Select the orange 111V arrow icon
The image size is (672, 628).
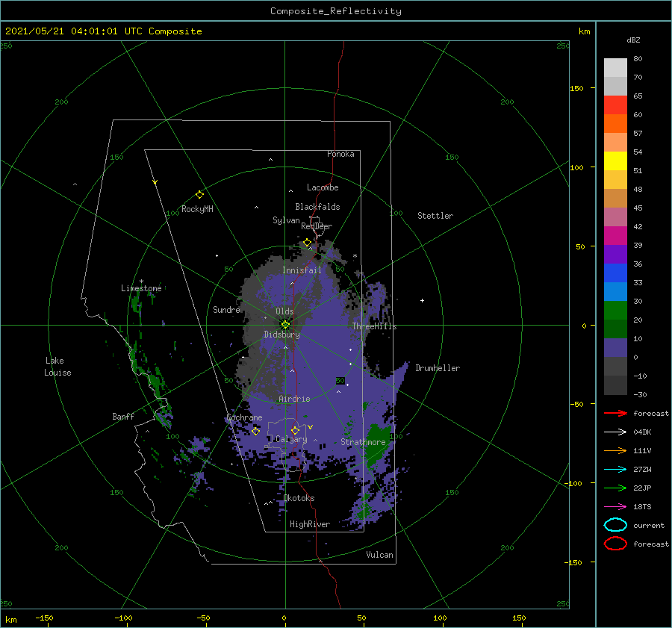[615, 450]
